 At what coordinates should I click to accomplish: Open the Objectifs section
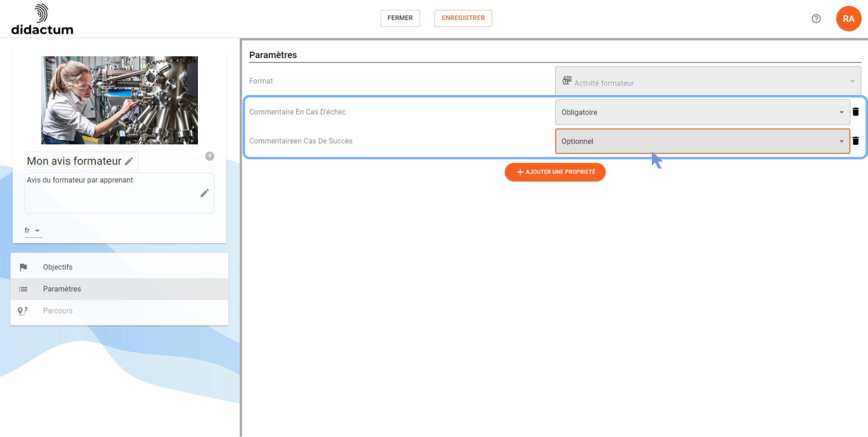pyautogui.click(x=119, y=268)
